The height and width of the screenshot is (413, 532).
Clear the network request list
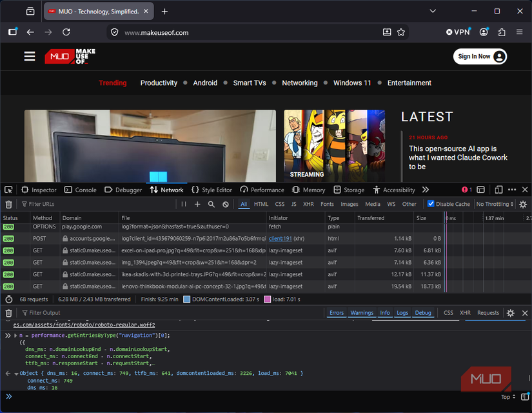point(8,204)
